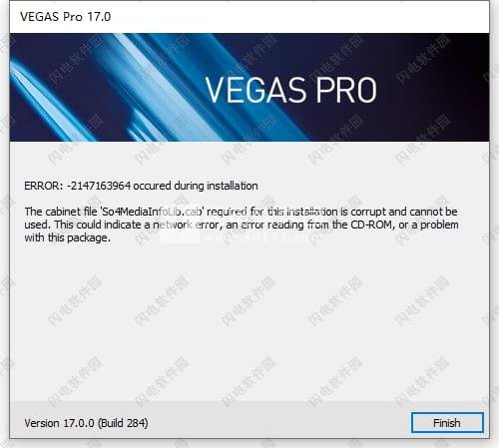Click the word 'VEGAS' in the banner
Viewport: 499px width, 448px height.
coord(255,90)
